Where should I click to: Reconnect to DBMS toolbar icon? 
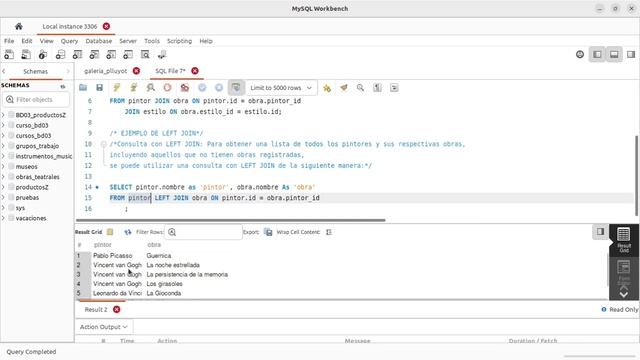(x=162, y=54)
